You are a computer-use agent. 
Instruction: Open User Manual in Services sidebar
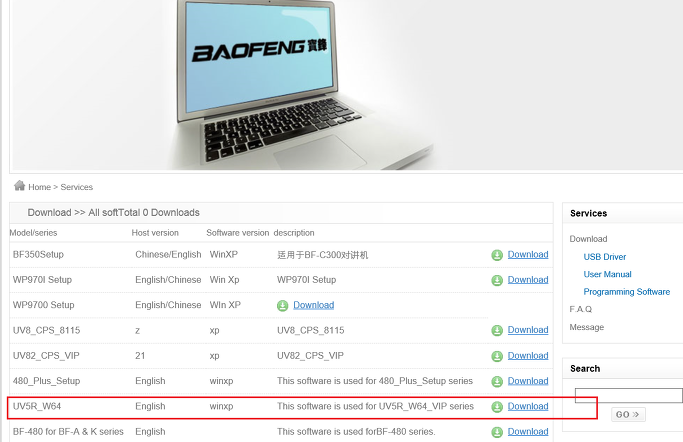click(607, 274)
